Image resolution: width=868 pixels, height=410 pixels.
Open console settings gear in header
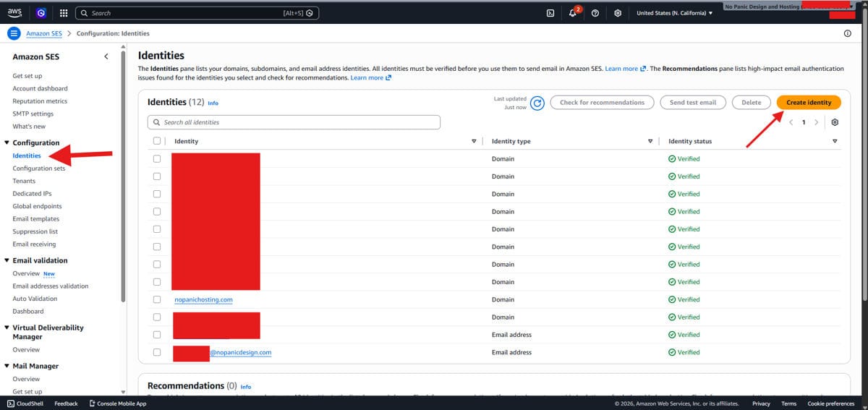pos(618,13)
